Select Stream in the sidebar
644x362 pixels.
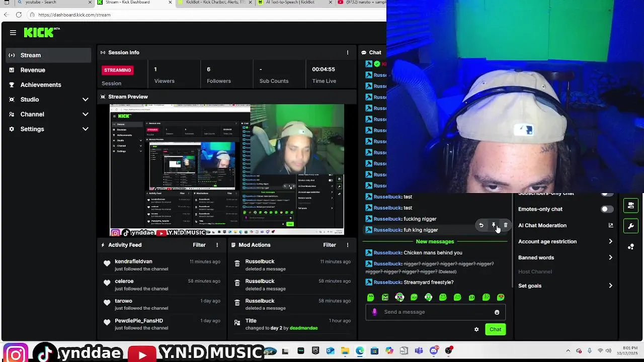point(48,55)
